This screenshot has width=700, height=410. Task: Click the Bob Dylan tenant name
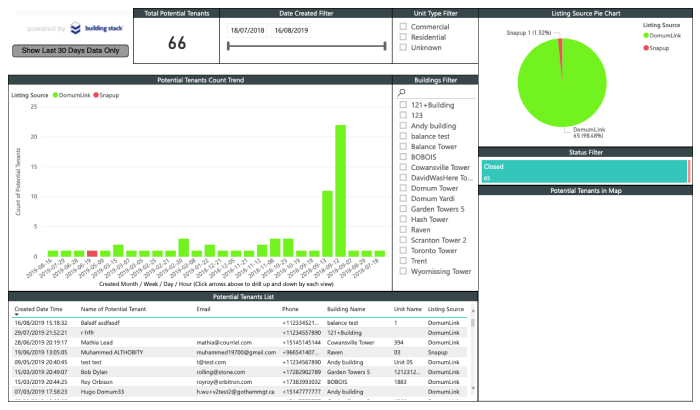coord(94,372)
